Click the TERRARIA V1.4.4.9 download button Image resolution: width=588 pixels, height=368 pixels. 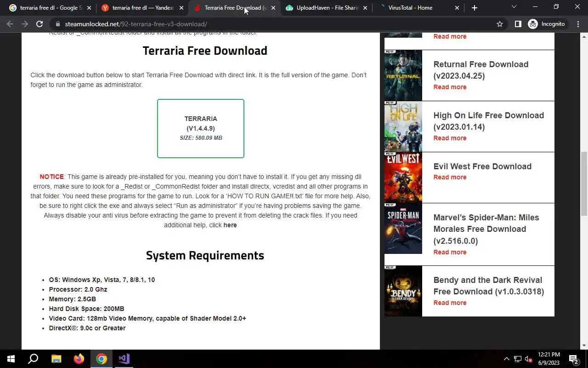pyautogui.click(x=201, y=128)
